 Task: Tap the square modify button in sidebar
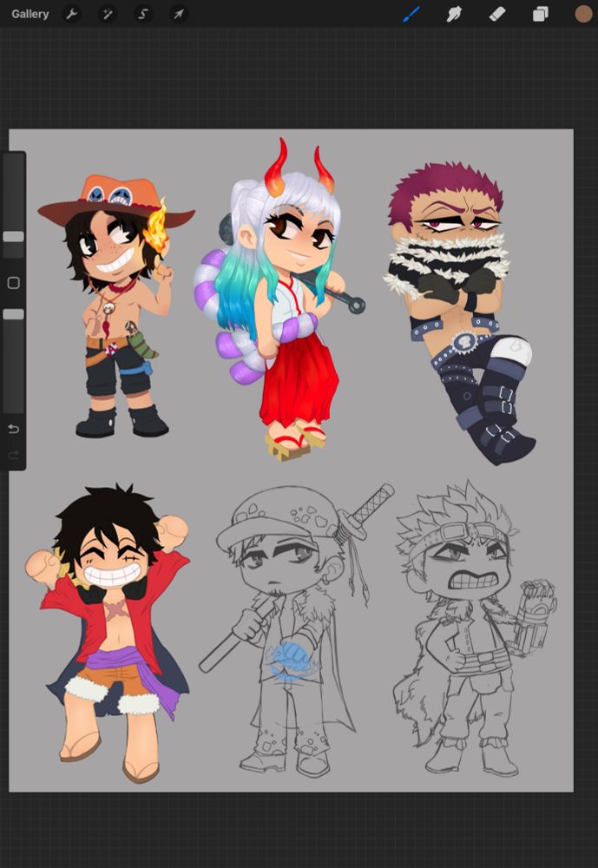point(13,283)
